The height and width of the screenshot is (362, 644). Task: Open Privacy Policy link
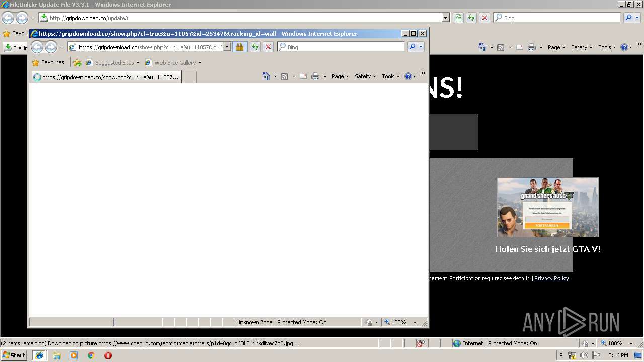coord(551,278)
